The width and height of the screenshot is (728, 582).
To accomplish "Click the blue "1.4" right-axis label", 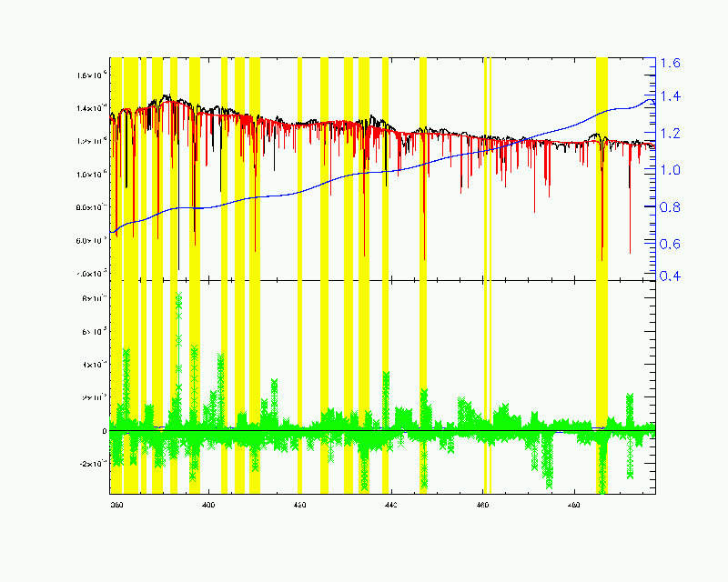I will [x=670, y=96].
